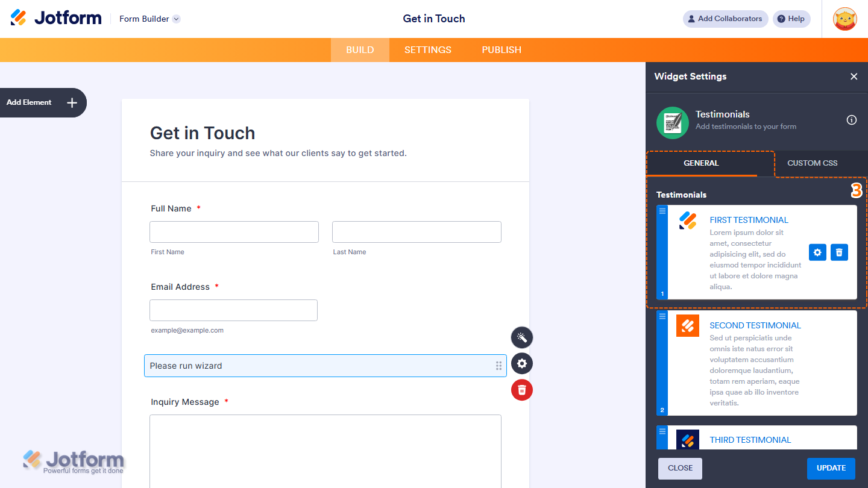The image size is (868, 488).
Task: Switch to the BUILD tab
Action: (x=360, y=50)
